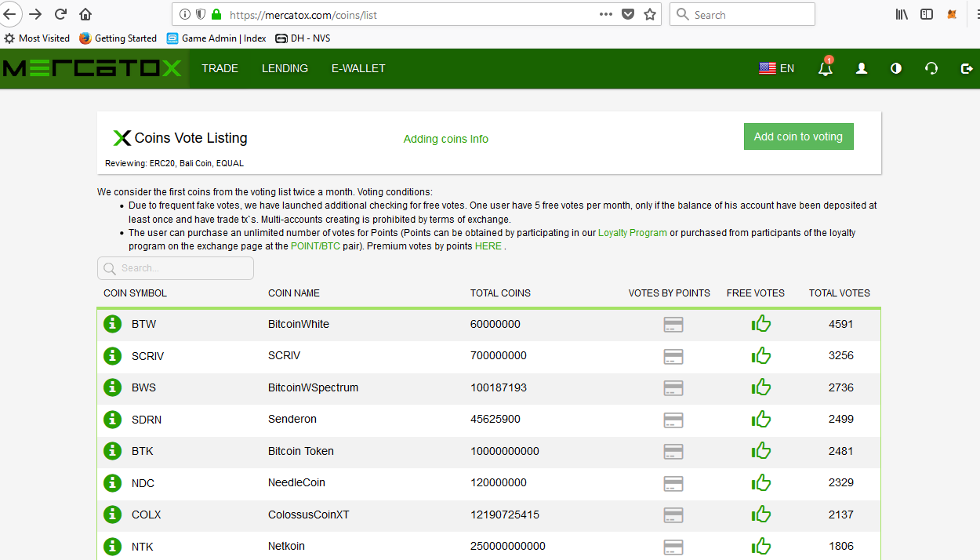Image resolution: width=980 pixels, height=560 pixels.
Task: Click the coin search input field
Action: (176, 268)
